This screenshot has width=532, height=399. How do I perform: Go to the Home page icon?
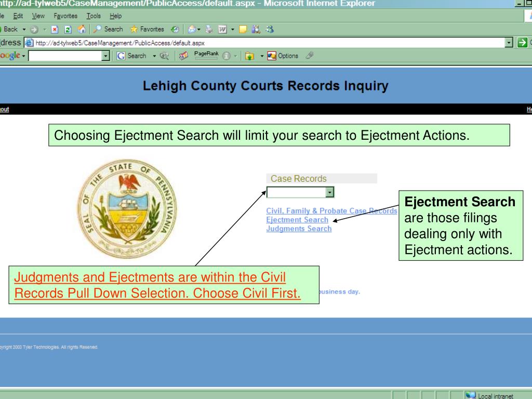click(82, 30)
